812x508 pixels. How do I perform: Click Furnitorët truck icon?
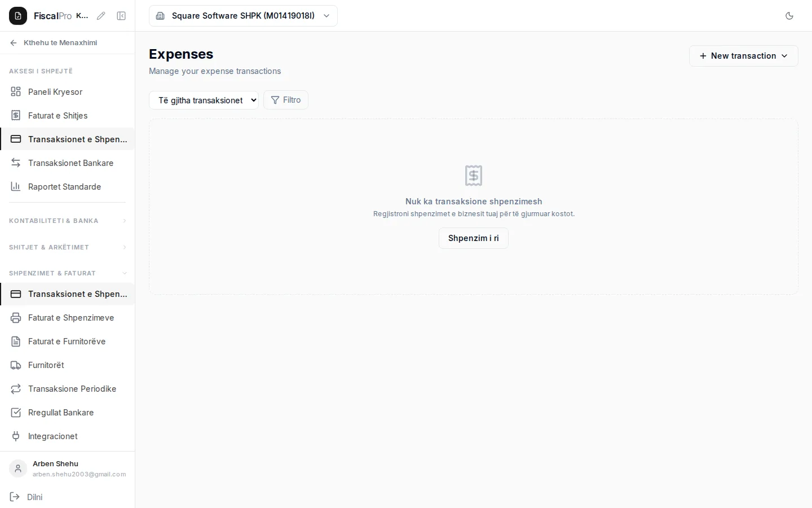pyautogui.click(x=16, y=365)
